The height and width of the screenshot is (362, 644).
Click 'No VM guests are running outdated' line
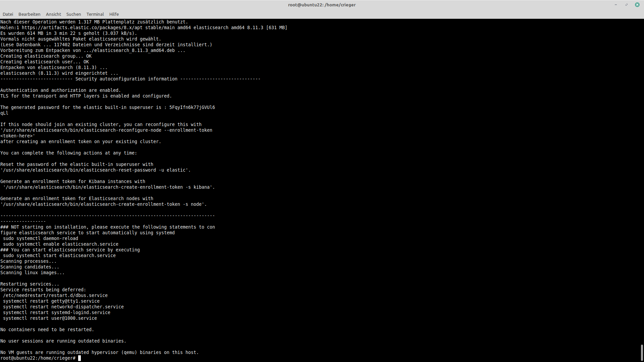pos(99,352)
